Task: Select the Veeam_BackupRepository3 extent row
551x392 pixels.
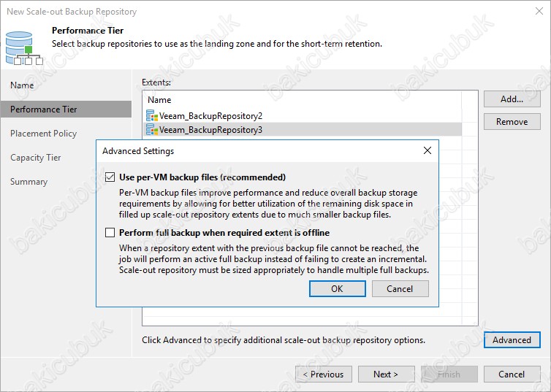Action: 303,129
